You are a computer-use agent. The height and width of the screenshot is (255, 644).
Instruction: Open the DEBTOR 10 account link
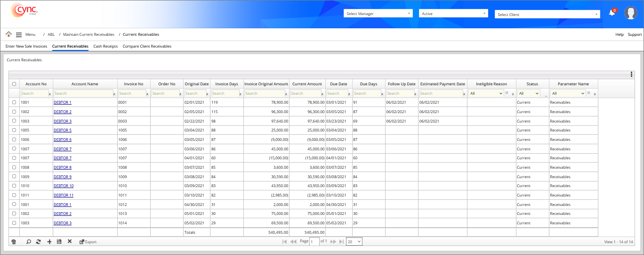[64, 186]
